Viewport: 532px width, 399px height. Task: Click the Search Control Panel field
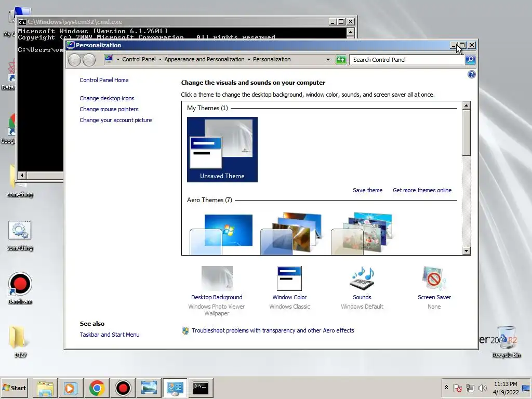407,60
